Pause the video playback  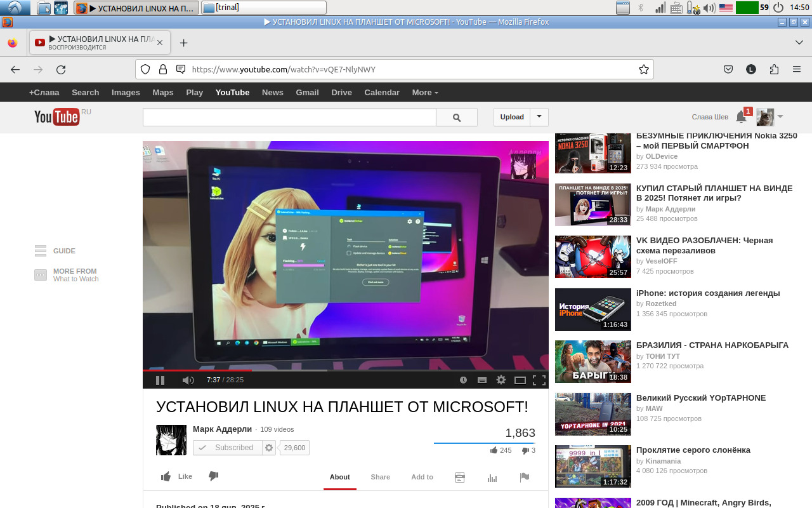click(160, 380)
